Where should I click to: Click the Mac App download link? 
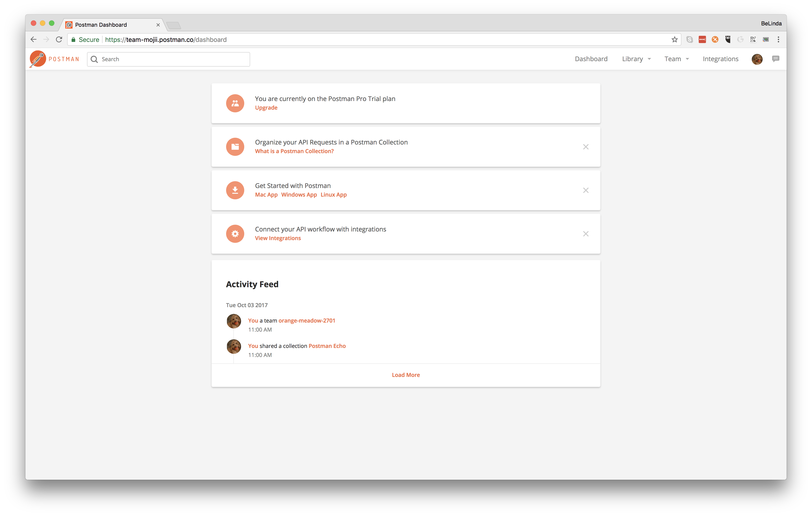266,195
